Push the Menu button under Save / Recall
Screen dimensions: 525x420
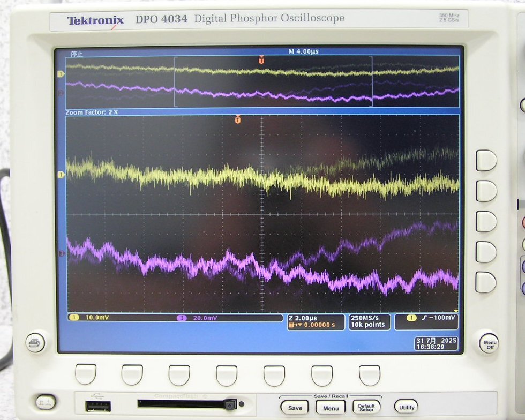331,408
